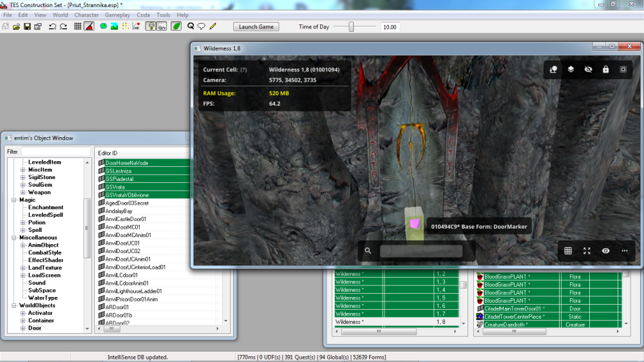The image size is (644, 362).
Task: Toggle sky rendering icon
Action: click(162, 26)
